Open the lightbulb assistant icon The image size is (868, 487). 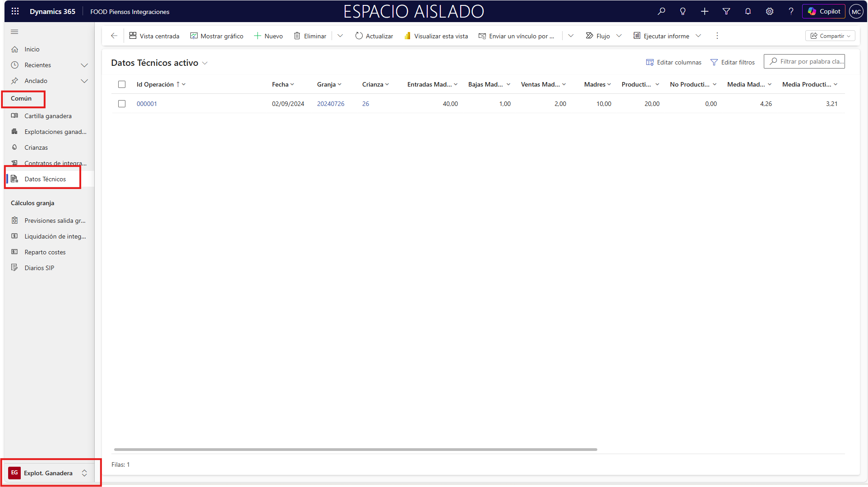click(683, 11)
